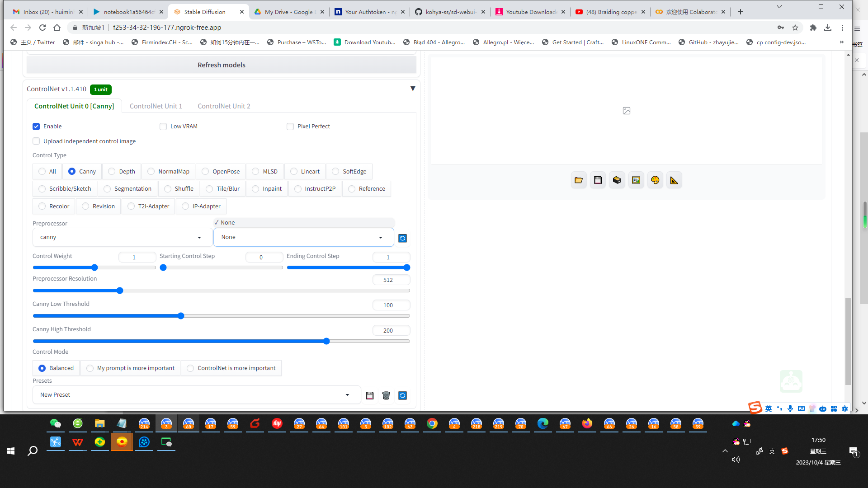Select ControlNet is more important mode
Viewport: 868px width, 488px height.
tap(190, 368)
